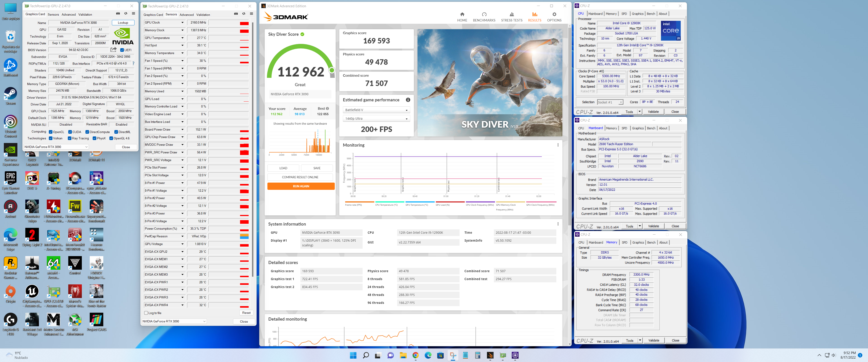868x362 pixels.
Task: Toggle Vulkan checkbox
Action: [51, 138]
